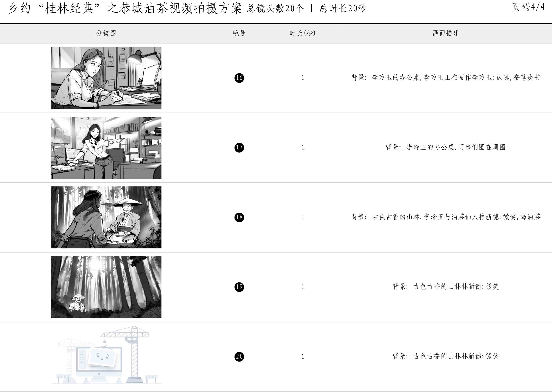
Task: Click the 总镜头数20个 summary text
Action: coord(275,9)
